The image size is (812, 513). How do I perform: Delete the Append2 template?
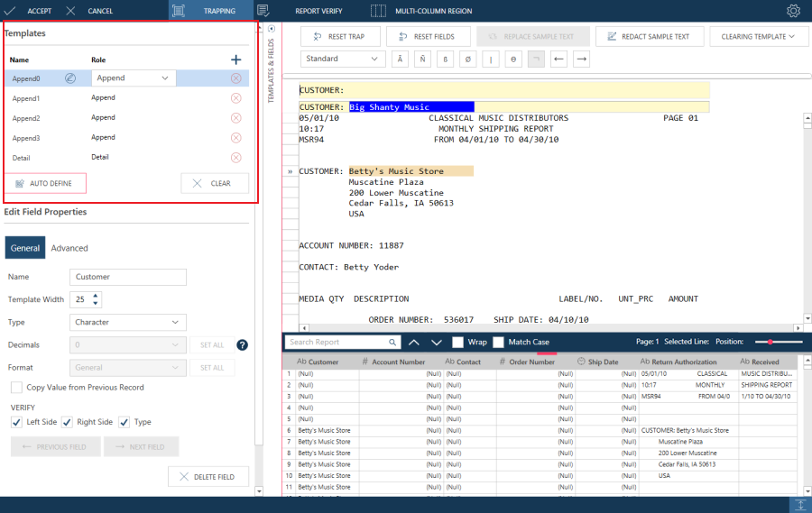point(236,118)
